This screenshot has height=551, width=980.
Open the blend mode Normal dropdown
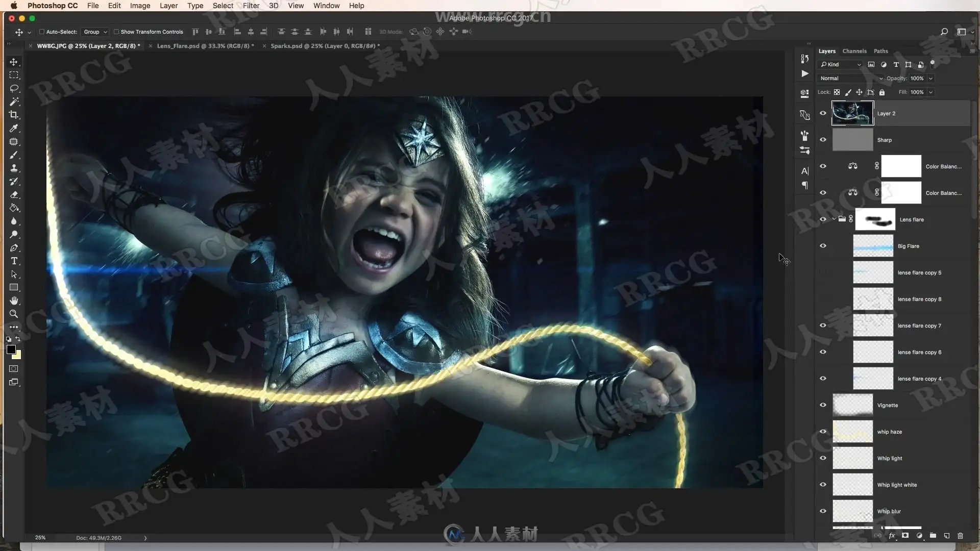pos(851,79)
